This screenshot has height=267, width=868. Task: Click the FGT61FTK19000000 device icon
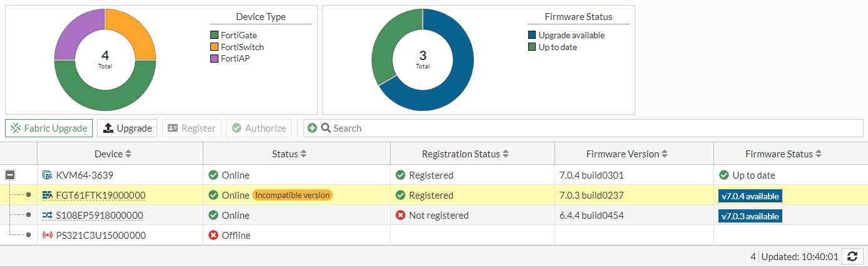tap(48, 196)
